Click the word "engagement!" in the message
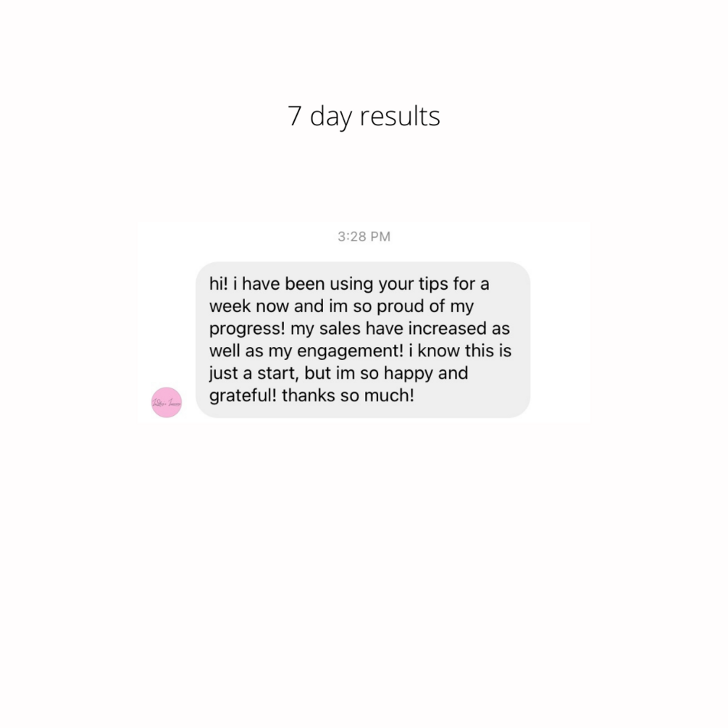 click(351, 351)
